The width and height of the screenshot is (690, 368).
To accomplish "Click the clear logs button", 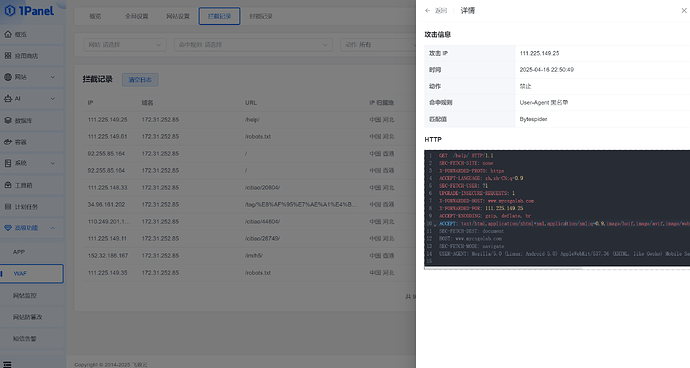I will click(x=140, y=80).
